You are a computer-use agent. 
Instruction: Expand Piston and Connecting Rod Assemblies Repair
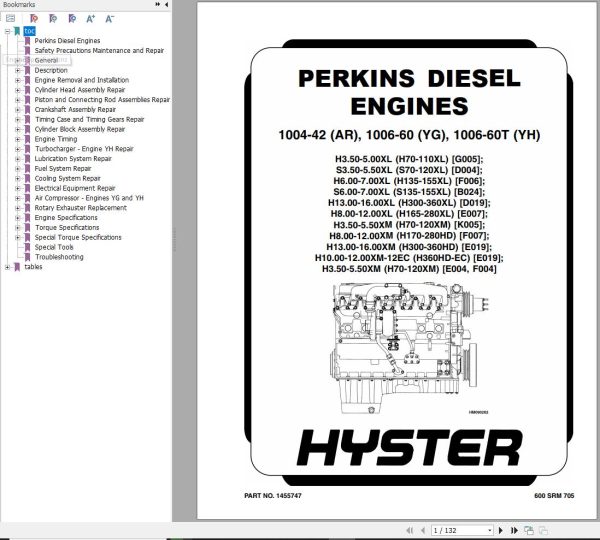tap(18, 100)
